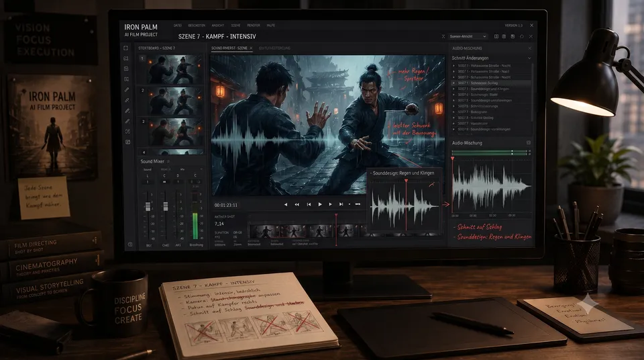The height and width of the screenshot is (360, 644).
Task: Click the save disk icon in top toolbar
Action: click(x=513, y=37)
